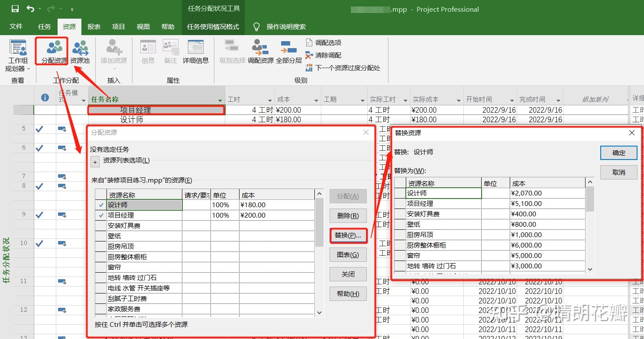Toggle the check mark beside 设计师 in the resource list
Image resolution: width=644 pixels, height=339 pixels.
[x=101, y=205]
